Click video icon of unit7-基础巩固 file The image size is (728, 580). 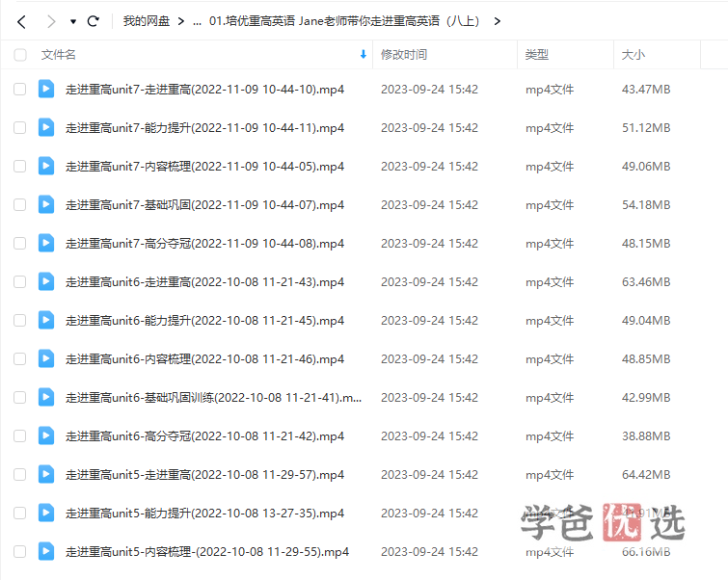tap(46, 204)
